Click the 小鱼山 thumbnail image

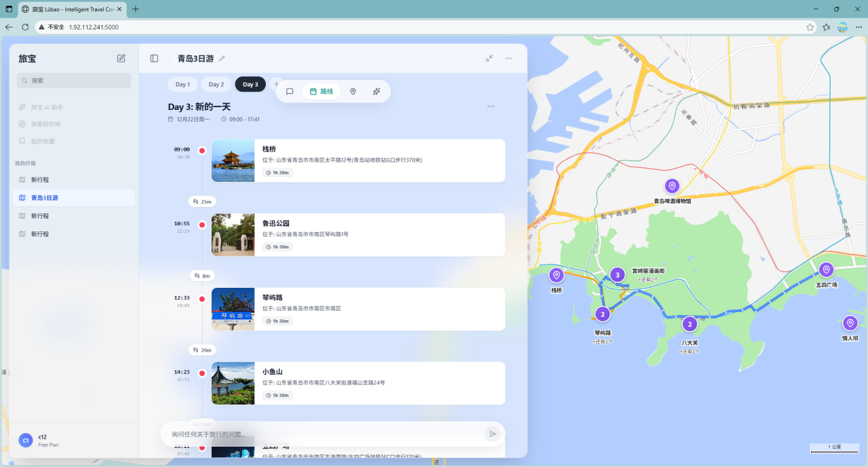click(x=233, y=383)
